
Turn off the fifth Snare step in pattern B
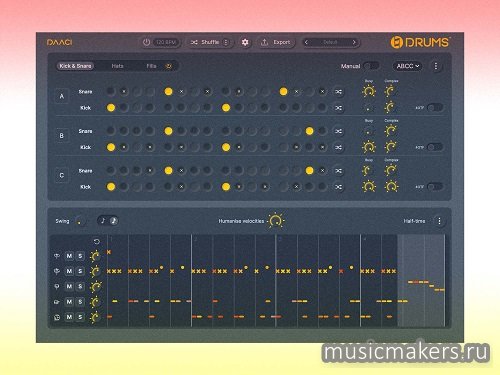tap(169, 131)
